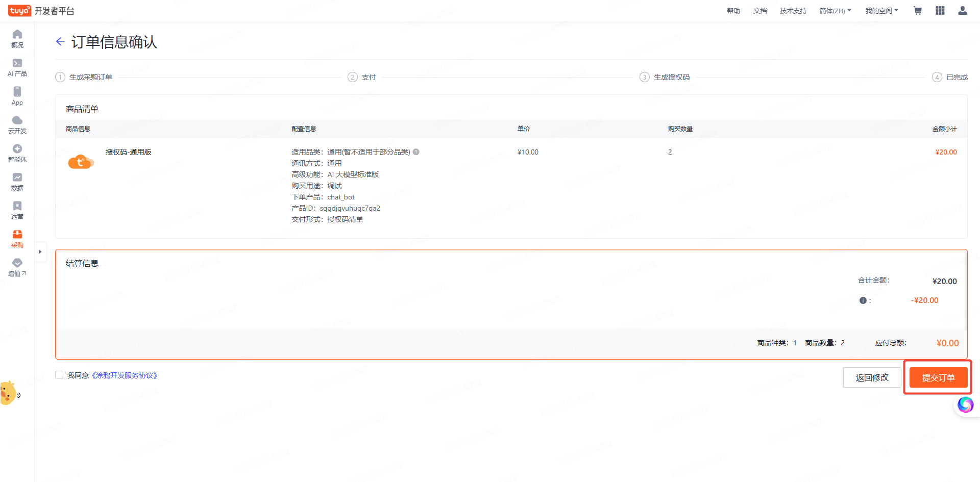This screenshot has width=980, height=482.
Task: Expand the collapsed sidebar arrow handle
Action: 40,252
